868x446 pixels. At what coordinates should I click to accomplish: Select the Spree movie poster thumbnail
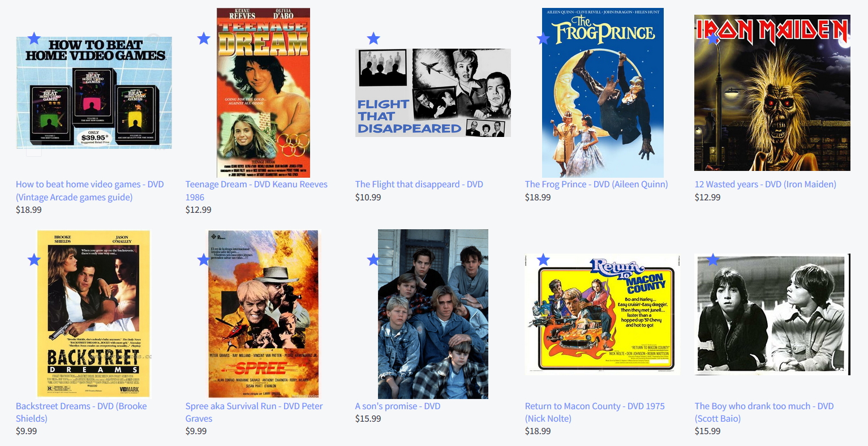click(x=263, y=314)
